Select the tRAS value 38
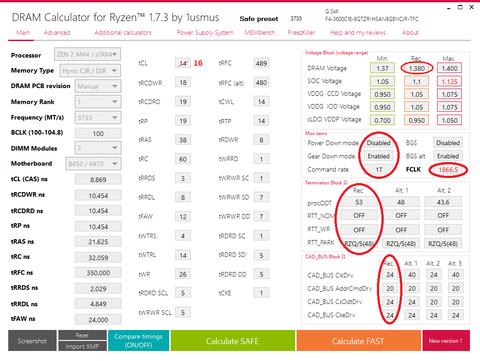This screenshot has width=480, height=361. (x=183, y=140)
